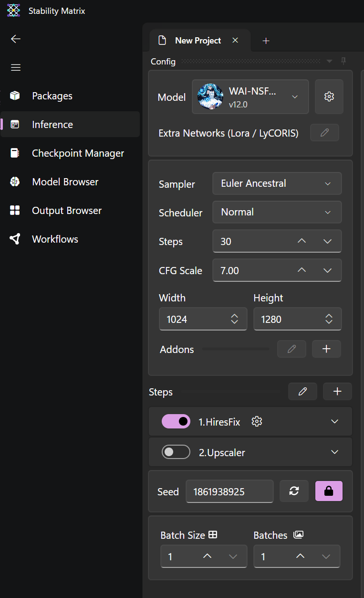Screen dimensions: 364x598
Task: Add a new step with plus icon
Action: point(337,392)
